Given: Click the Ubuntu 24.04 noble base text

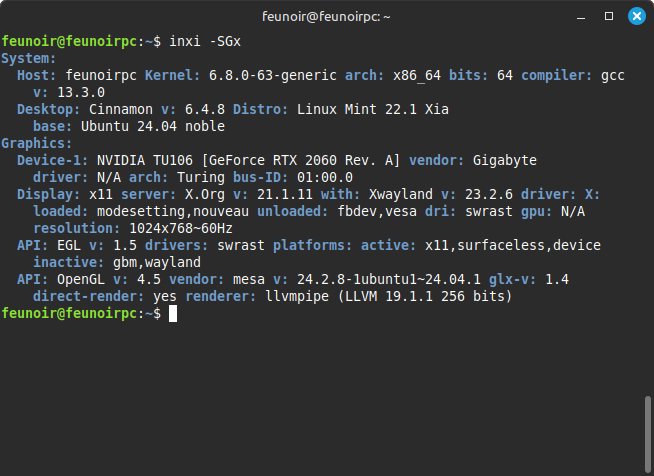Looking at the screenshot, I should (153, 126).
